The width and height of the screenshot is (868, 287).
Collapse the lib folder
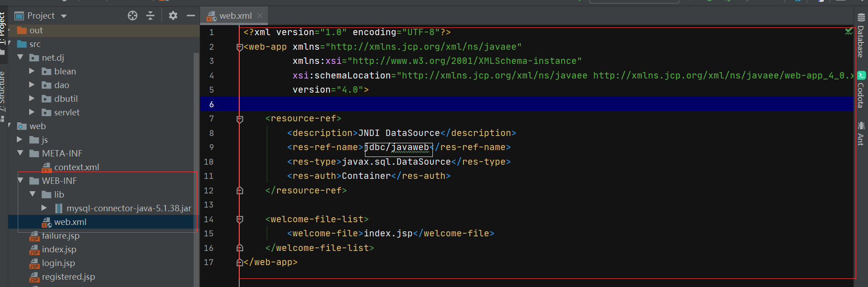[32, 194]
